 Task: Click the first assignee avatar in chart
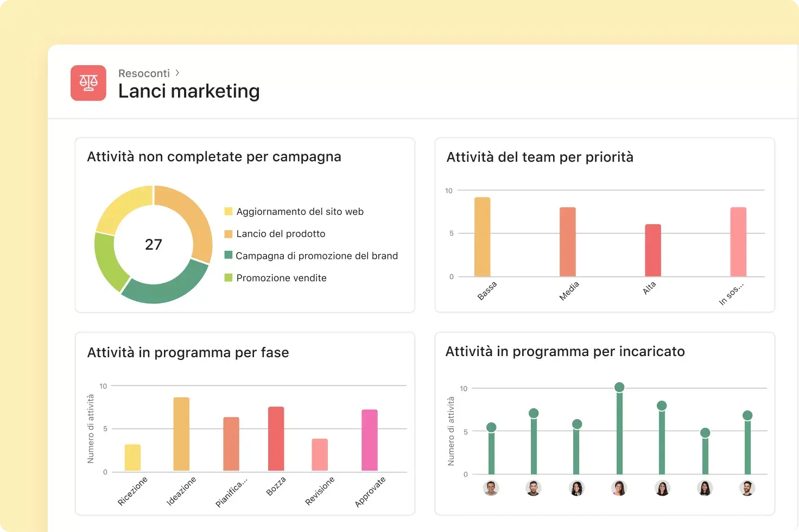pyautogui.click(x=491, y=488)
